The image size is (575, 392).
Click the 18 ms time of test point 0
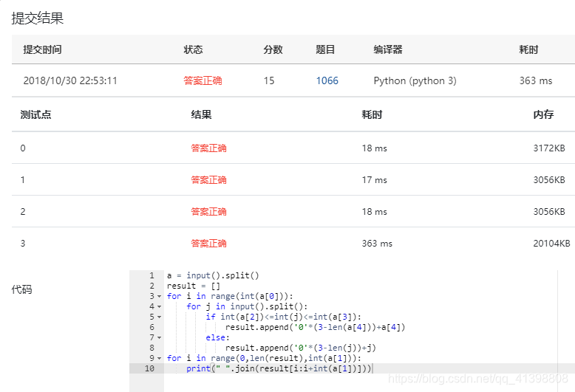click(375, 148)
